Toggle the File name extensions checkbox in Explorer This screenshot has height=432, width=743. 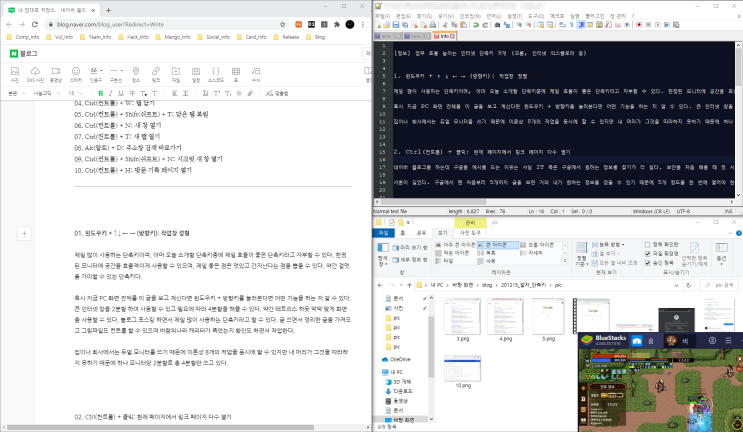(647, 253)
